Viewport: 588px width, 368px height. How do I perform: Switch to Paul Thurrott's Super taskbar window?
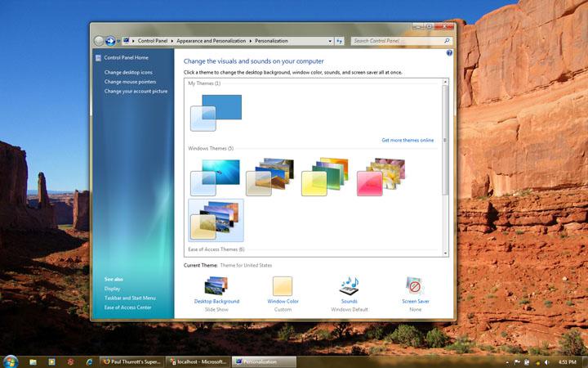[132, 362]
